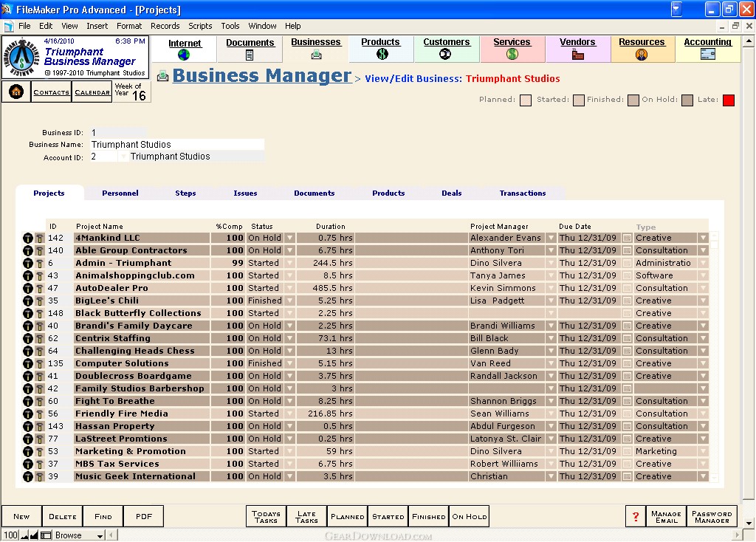Open the Format menu
This screenshot has height=542, width=756.
tap(129, 26)
